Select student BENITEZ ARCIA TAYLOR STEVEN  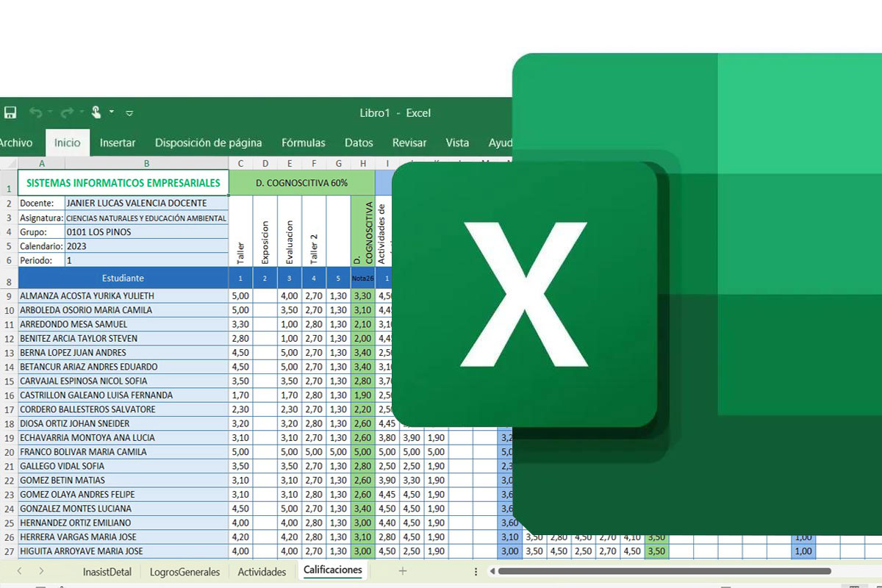123,338
